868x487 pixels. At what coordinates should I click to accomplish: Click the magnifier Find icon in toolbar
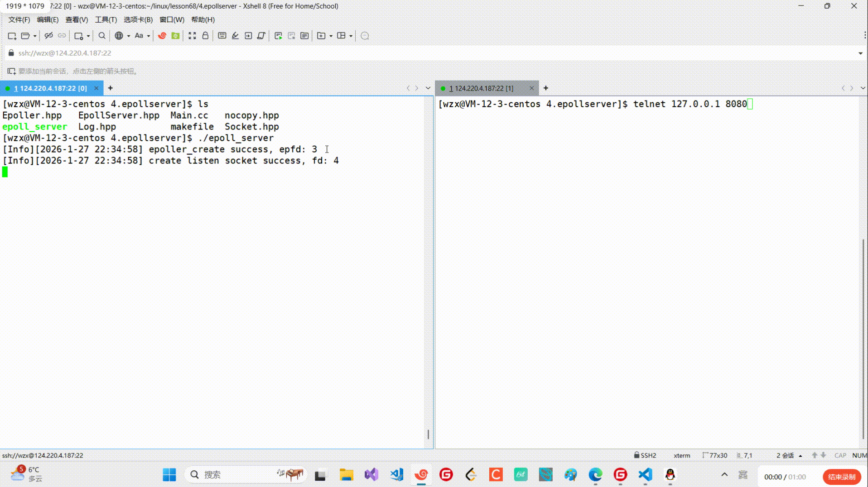coord(102,36)
